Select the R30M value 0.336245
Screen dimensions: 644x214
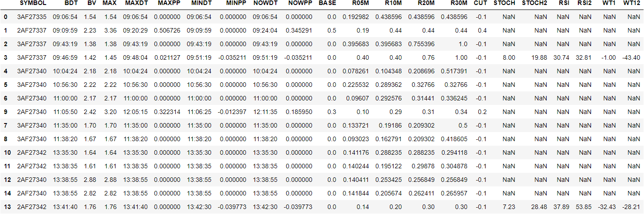pos(455,98)
